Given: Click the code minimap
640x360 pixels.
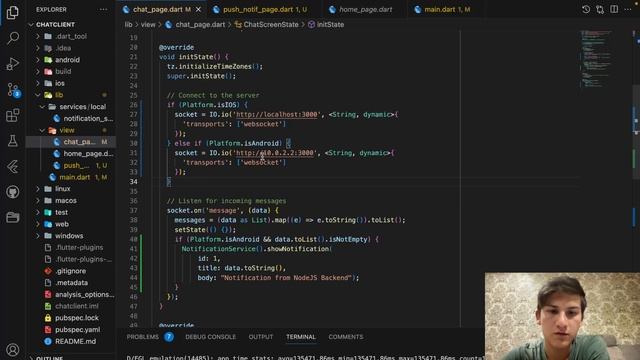Looking at the screenshot, I should click(x=596, y=59).
